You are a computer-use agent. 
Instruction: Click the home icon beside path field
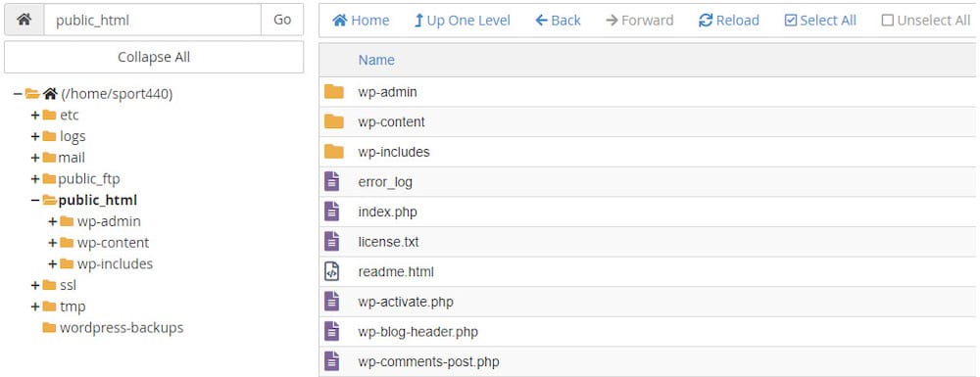[24, 20]
